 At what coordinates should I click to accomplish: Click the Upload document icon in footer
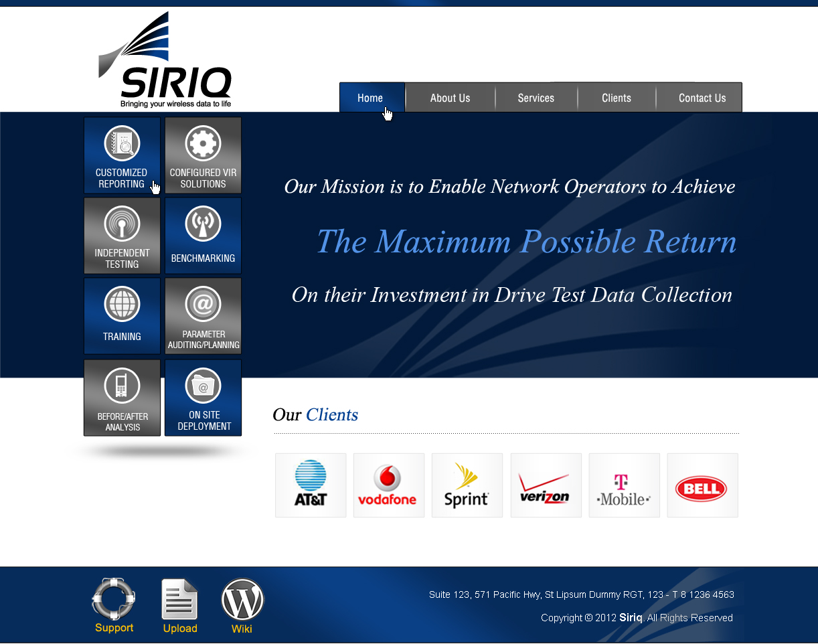coord(179,605)
